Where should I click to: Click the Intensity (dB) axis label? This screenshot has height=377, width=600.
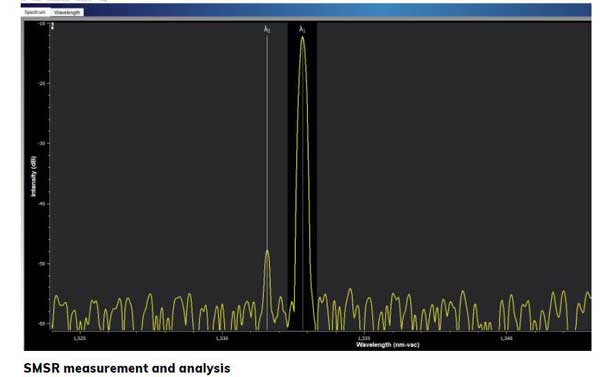click(34, 176)
